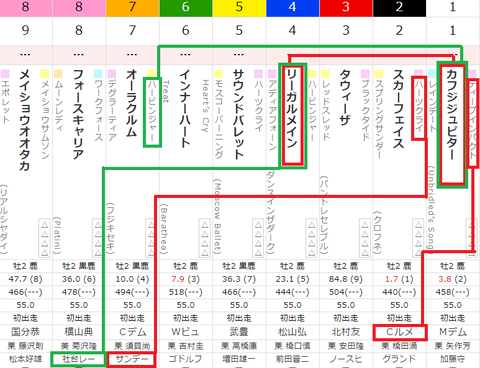Click sire ブラックタイド
Screen dimensions: 480x368
365,110
